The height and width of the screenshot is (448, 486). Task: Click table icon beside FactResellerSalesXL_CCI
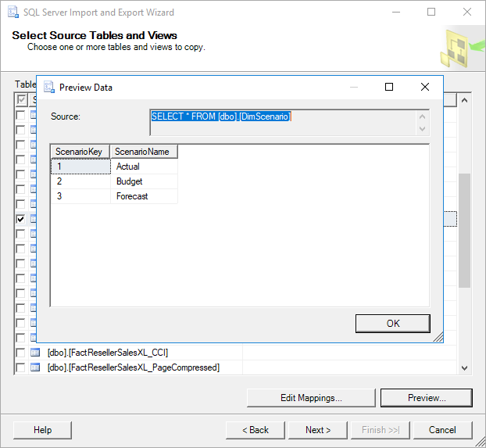coord(34,353)
